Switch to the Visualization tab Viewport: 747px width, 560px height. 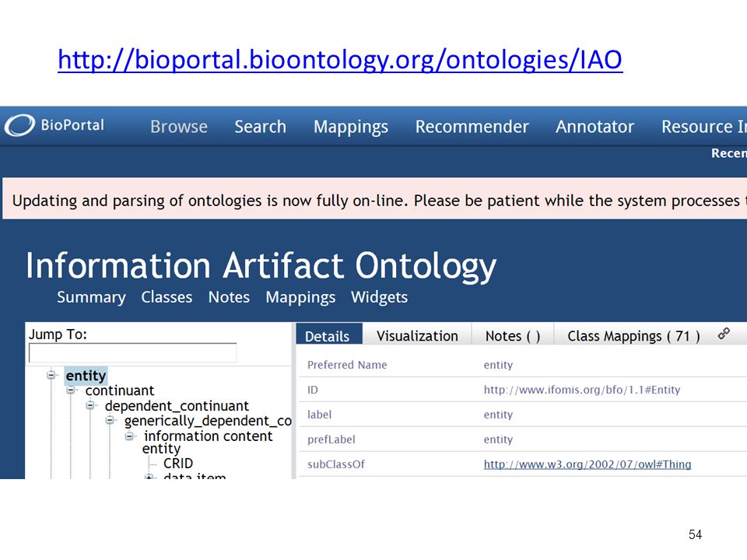[x=417, y=336]
